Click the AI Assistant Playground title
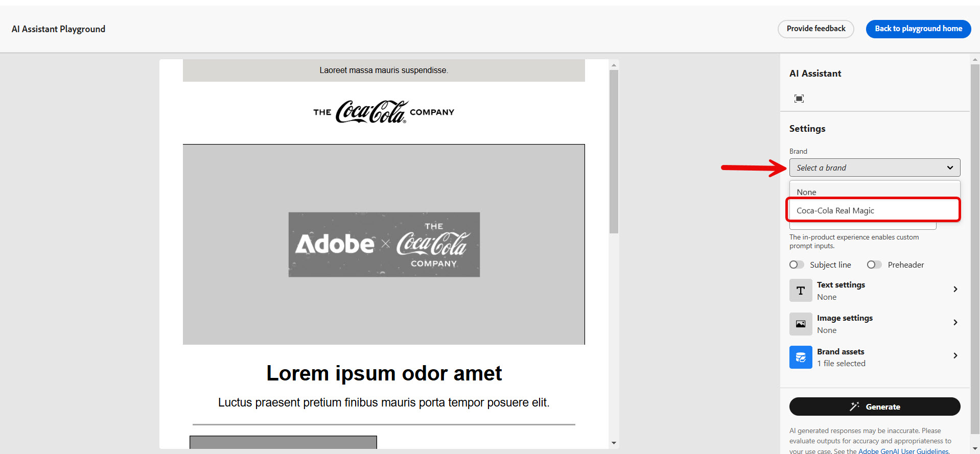 (58, 29)
